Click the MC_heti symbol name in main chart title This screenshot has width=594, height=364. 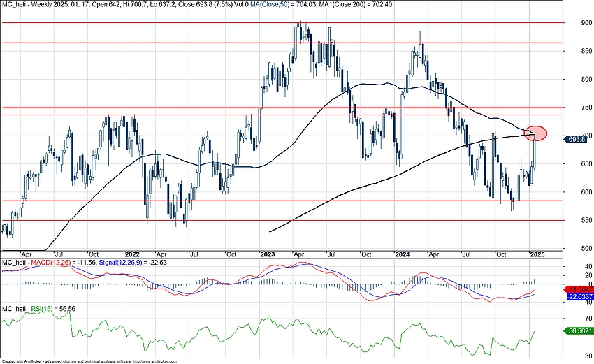pyautogui.click(x=15, y=6)
